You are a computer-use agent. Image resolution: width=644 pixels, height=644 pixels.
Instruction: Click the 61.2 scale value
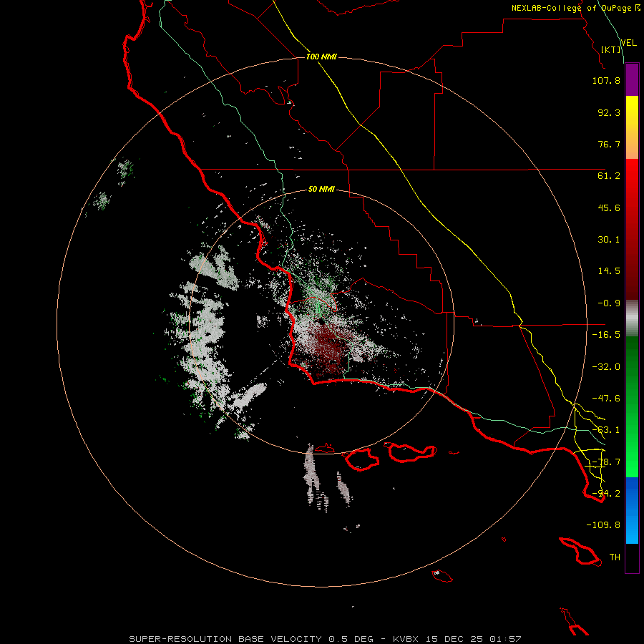coord(609,176)
